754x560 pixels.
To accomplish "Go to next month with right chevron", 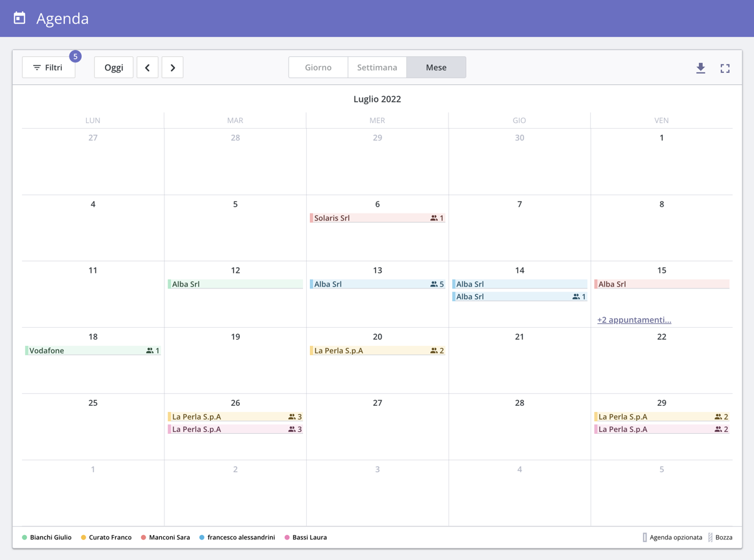I will [172, 67].
